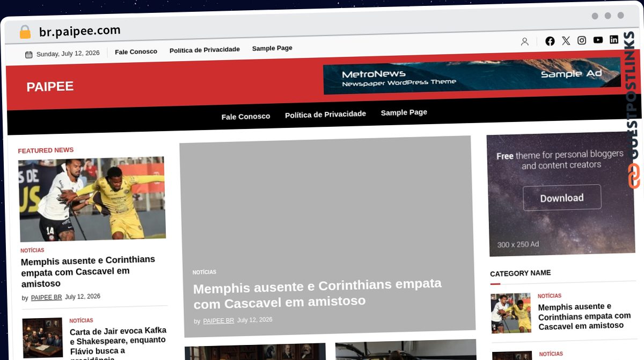This screenshot has width=644, height=360.
Task: Open featured soccer match photo
Action: [x=92, y=199]
